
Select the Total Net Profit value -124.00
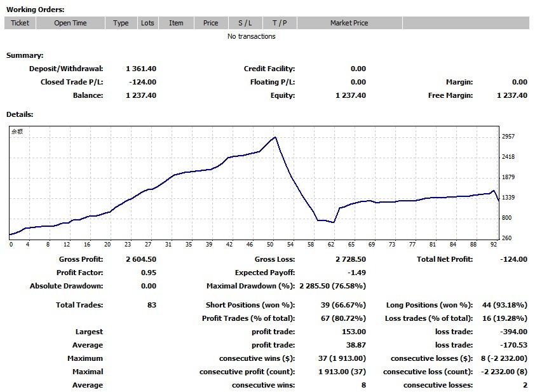tap(513, 259)
